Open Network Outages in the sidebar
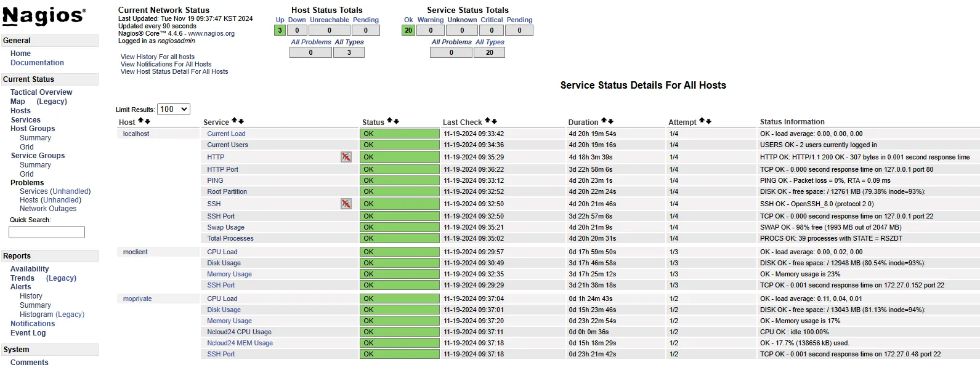Viewport: 980px width, 365px height. [x=48, y=209]
